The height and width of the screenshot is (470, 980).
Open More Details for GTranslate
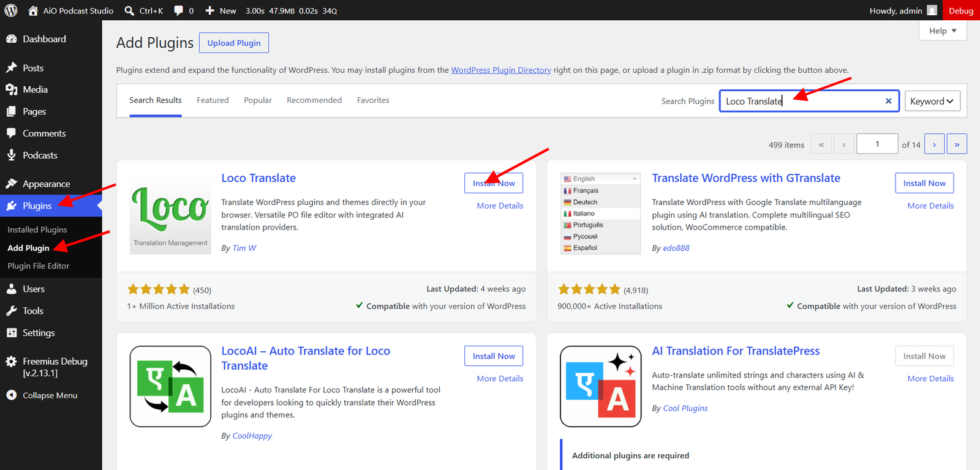[930, 206]
